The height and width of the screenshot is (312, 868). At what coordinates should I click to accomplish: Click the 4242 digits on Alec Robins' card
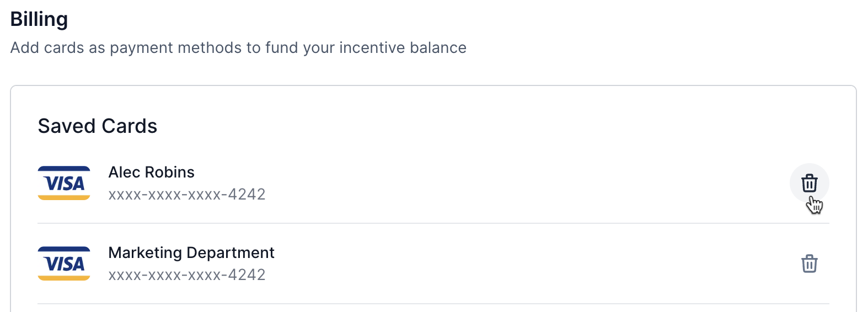[247, 195]
